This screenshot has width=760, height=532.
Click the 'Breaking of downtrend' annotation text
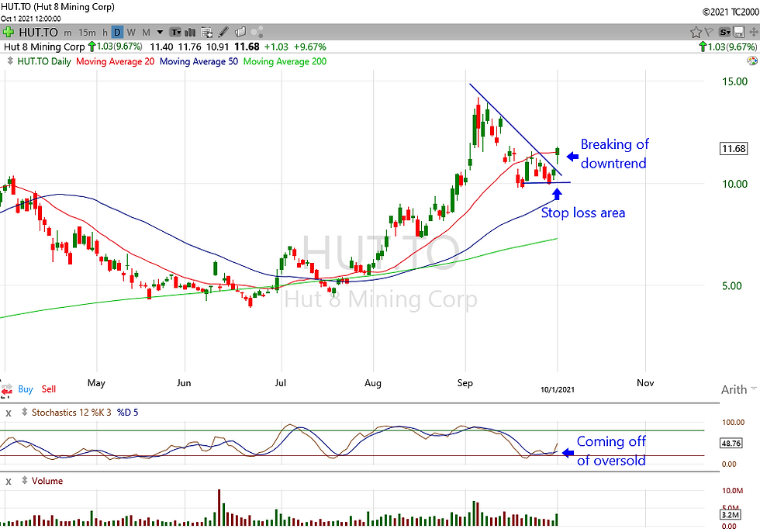(614, 154)
